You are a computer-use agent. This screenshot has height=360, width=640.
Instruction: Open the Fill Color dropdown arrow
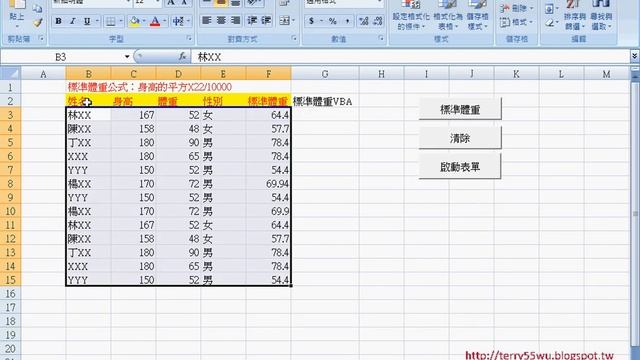point(144,21)
